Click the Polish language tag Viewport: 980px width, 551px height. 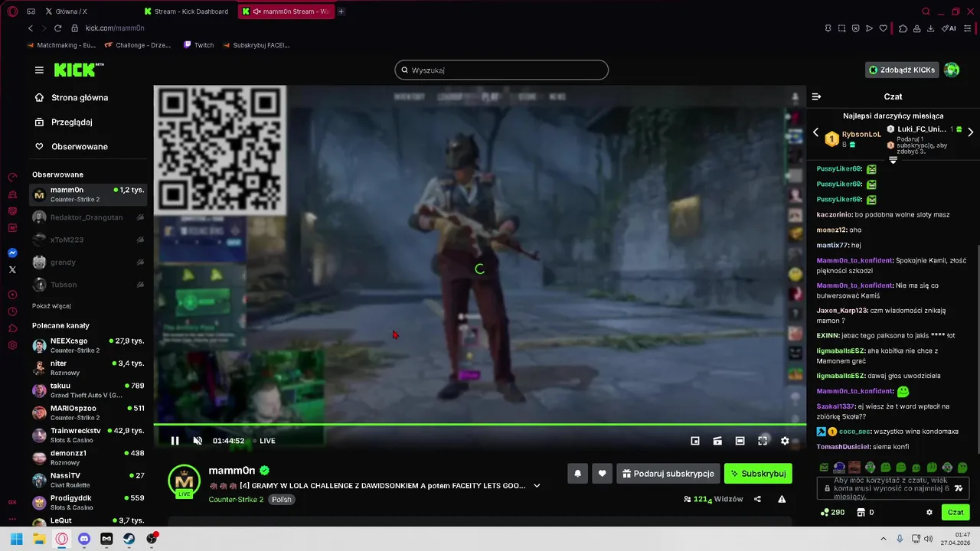click(x=282, y=500)
